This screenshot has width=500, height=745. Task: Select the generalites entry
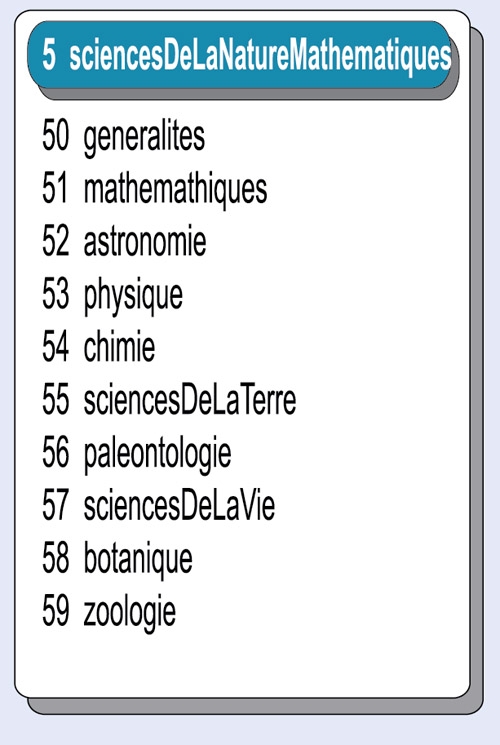click(144, 137)
